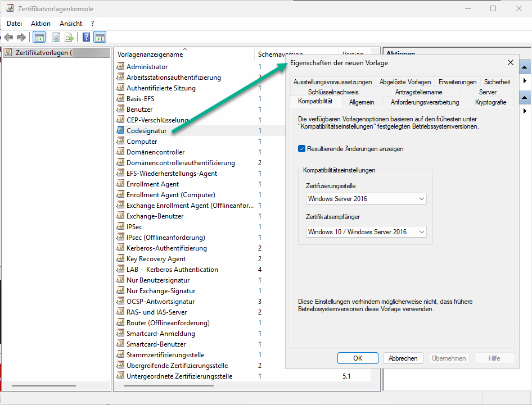
Task: Click the Forward arrow toolbar icon
Action: (21, 38)
